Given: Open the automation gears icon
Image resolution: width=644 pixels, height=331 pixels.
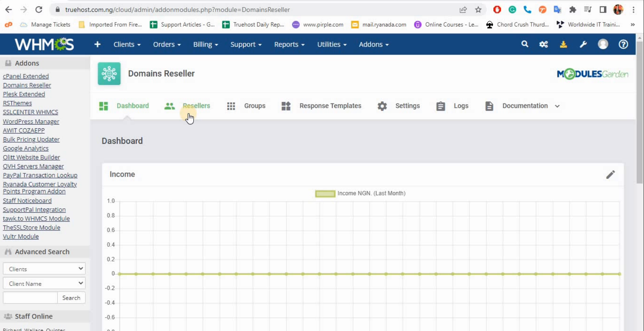Looking at the screenshot, I should (x=544, y=44).
